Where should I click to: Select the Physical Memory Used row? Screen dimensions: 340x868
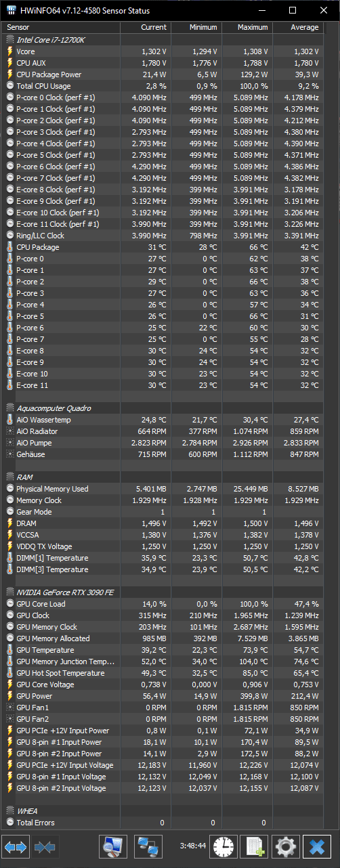click(163, 489)
